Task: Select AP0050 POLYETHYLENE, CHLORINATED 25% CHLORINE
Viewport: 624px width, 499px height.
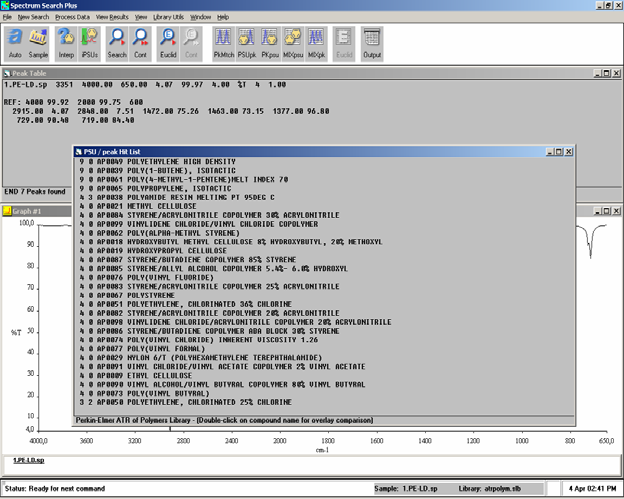Action: [x=185, y=402]
